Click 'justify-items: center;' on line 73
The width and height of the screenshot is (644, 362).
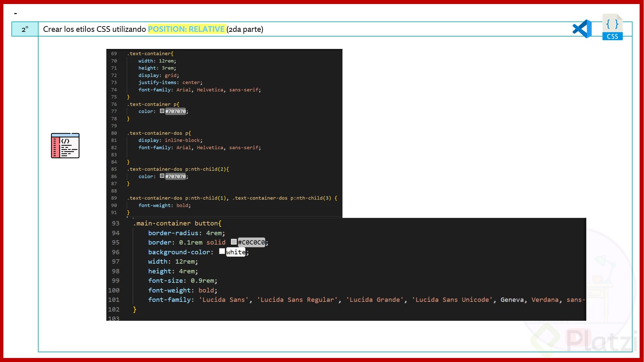[170, 82]
